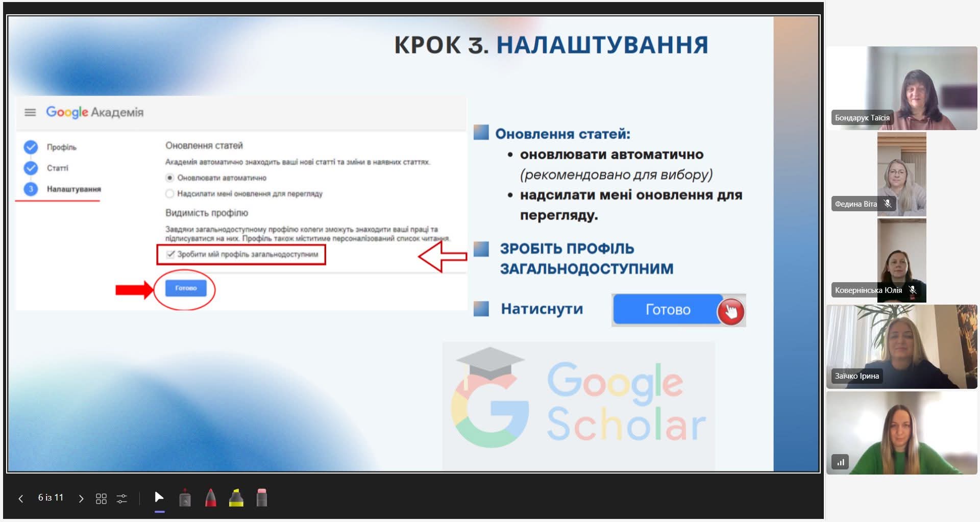Advance to the next slide

click(x=81, y=499)
